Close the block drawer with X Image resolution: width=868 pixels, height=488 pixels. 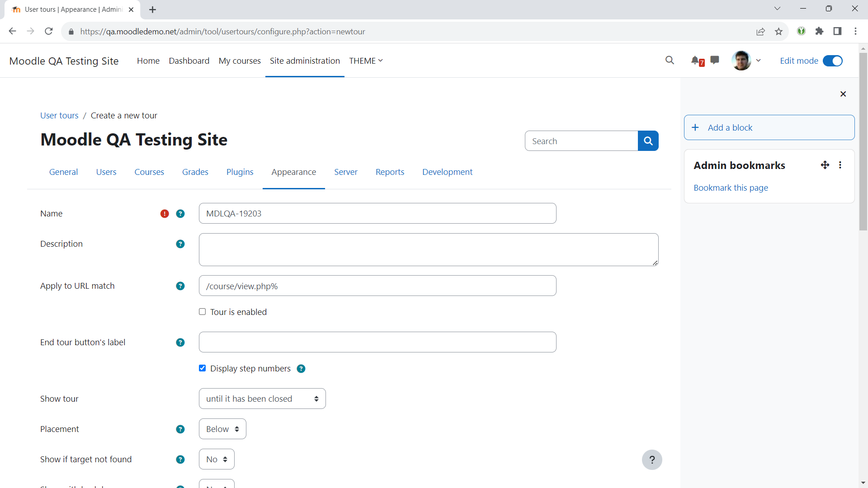[x=843, y=94]
